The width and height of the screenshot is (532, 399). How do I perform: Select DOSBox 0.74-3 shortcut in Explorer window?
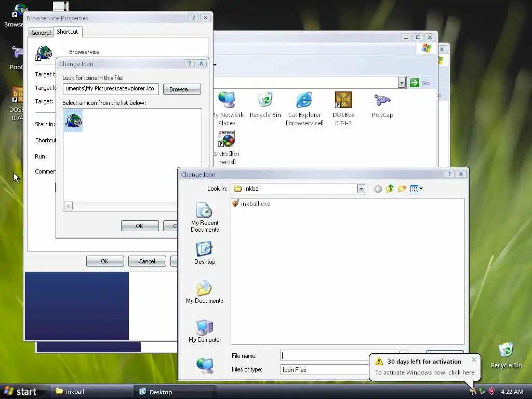[343, 109]
